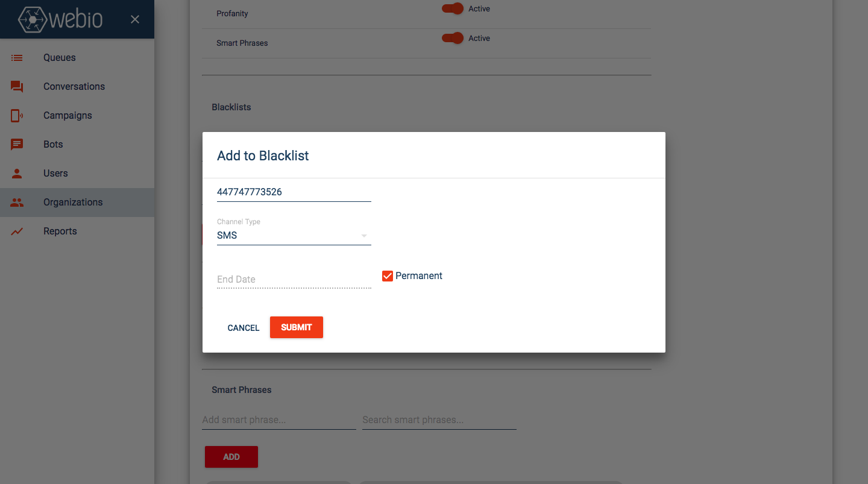Viewport: 868px width, 484px height.
Task: Click the phone number input field
Action: [x=294, y=192]
